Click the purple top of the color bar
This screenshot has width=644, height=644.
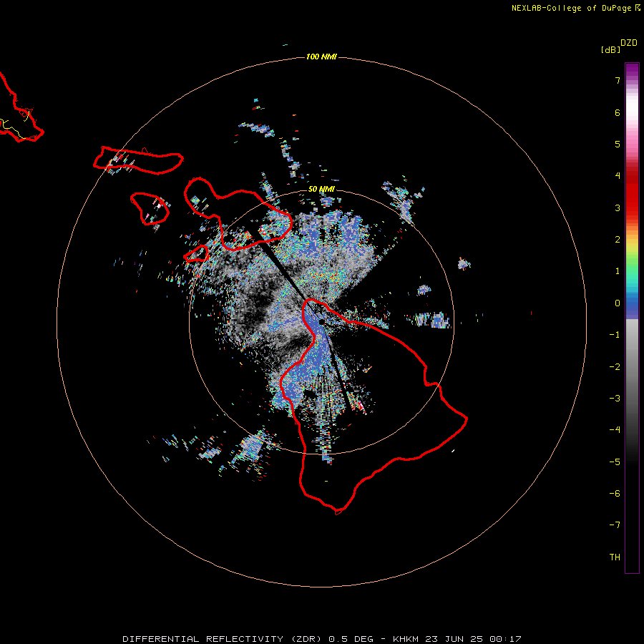tap(632, 70)
